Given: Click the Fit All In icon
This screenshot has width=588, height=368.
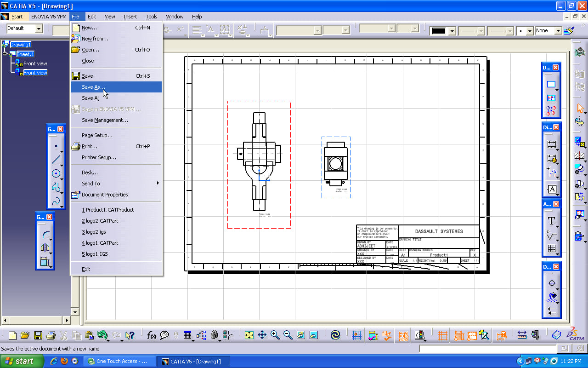Looking at the screenshot, I should [249, 335].
